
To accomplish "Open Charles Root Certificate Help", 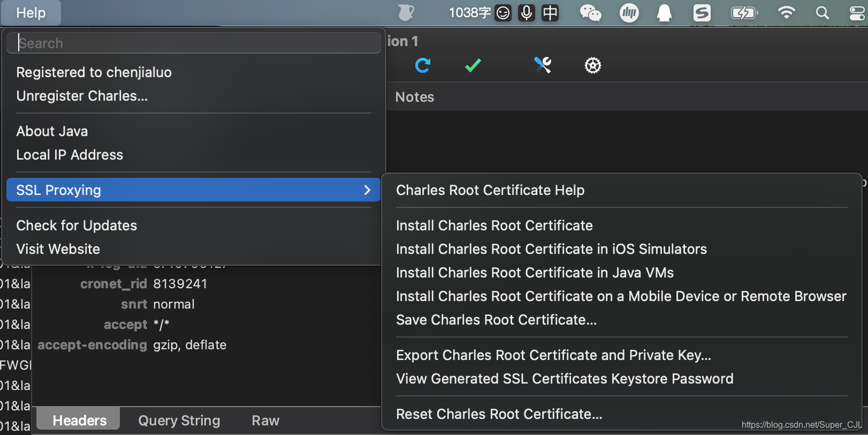I will [x=622, y=190].
